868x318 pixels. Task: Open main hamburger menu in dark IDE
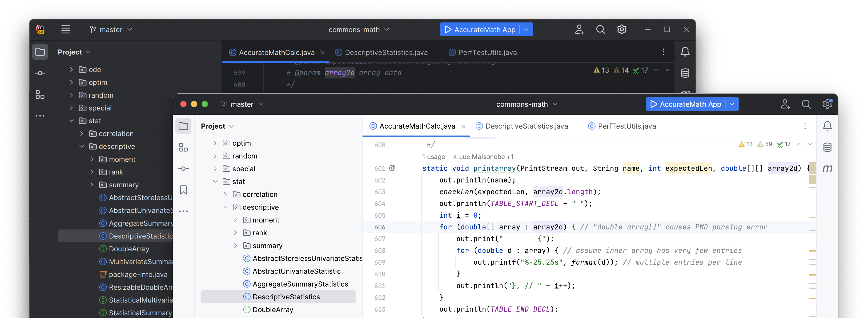pos(66,30)
